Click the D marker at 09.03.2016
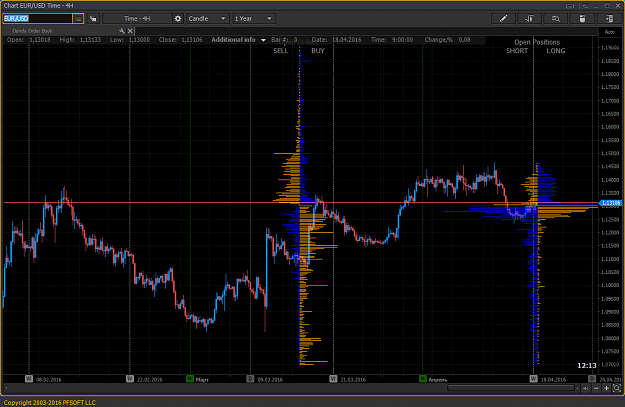This screenshot has height=407, width=625. pyautogui.click(x=250, y=379)
